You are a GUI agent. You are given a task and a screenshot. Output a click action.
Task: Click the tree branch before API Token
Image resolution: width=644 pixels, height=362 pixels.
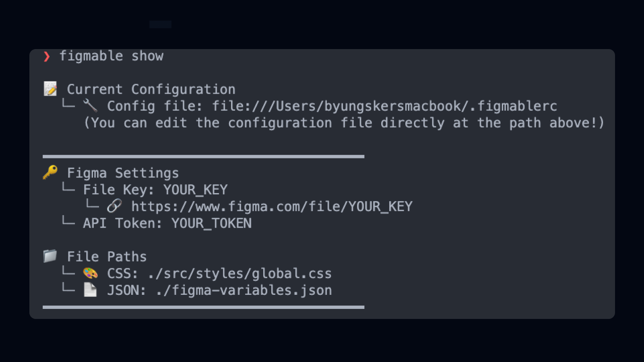pos(68,221)
